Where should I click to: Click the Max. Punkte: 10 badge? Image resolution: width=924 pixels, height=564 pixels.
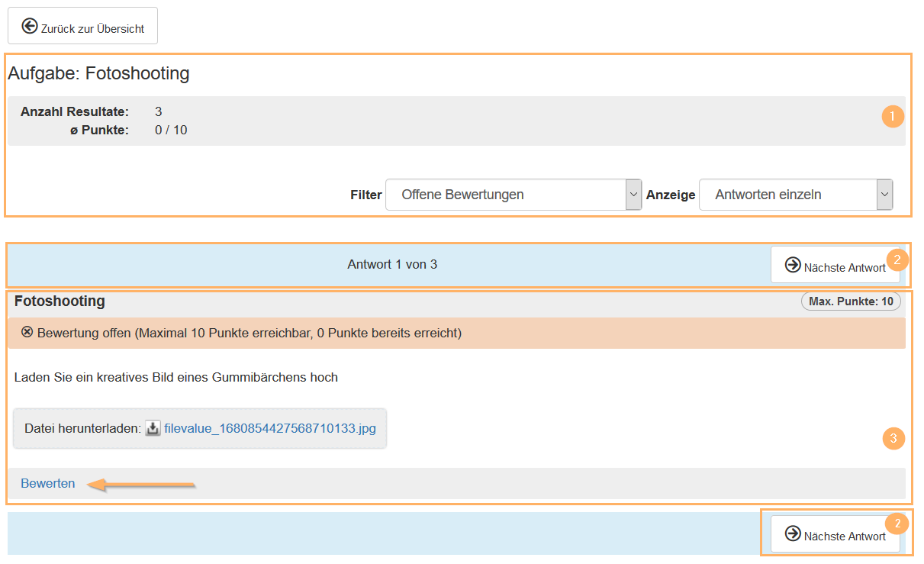click(x=851, y=301)
